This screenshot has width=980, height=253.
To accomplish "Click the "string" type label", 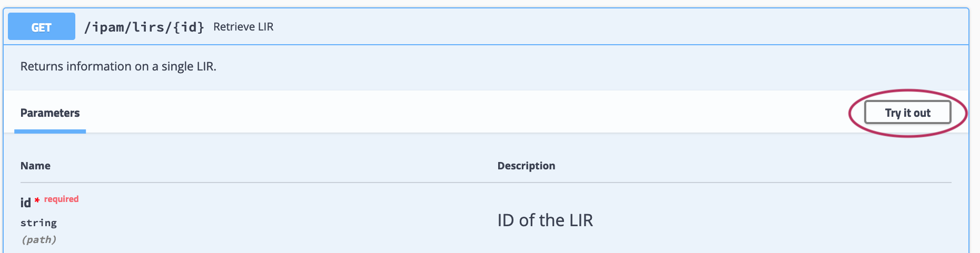I will 38,223.
